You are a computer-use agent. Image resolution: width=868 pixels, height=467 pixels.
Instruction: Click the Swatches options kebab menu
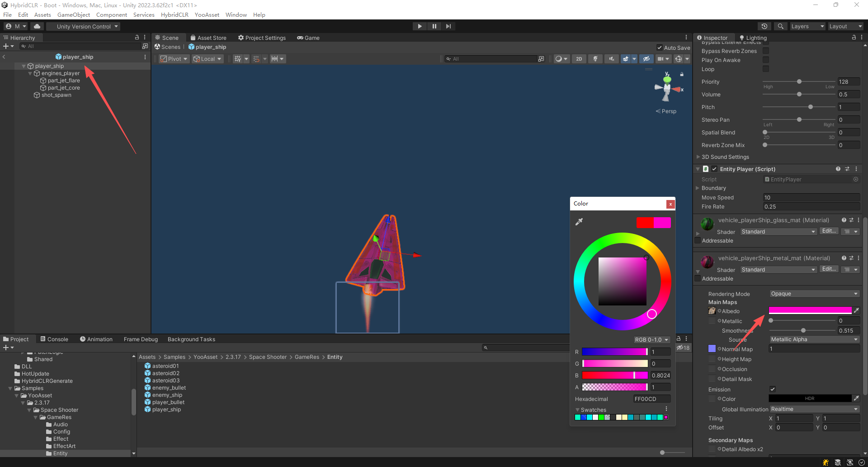(x=666, y=409)
